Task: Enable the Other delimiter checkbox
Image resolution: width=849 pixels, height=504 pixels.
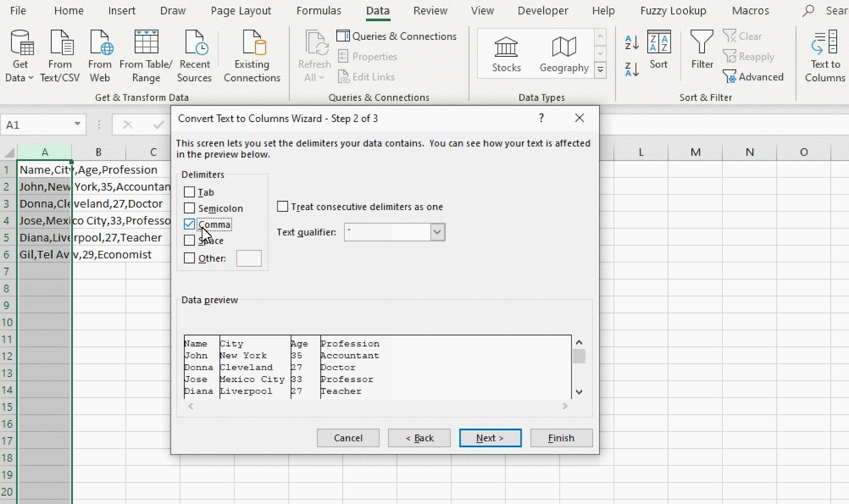Action: [189, 258]
